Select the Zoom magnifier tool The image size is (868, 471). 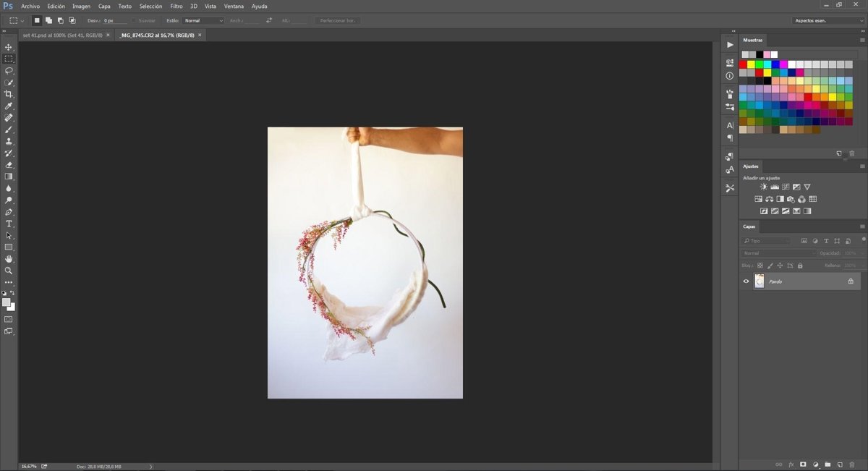(x=9, y=271)
